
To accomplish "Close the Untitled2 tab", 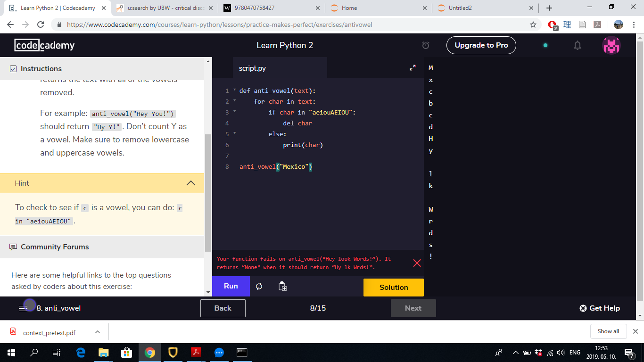I will pyautogui.click(x=531, y=8).
